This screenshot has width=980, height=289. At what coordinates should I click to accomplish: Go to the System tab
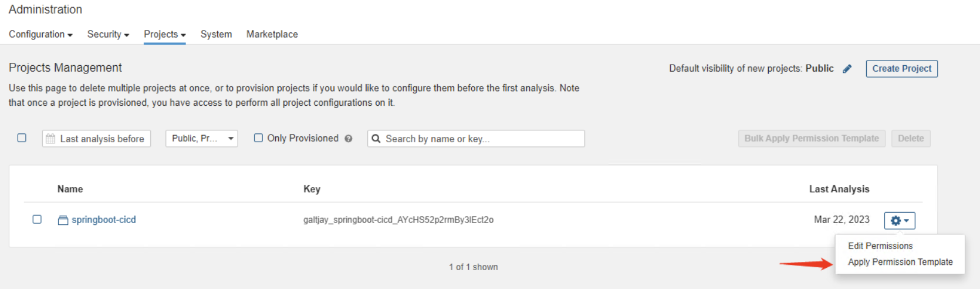[x=216, y=34]
